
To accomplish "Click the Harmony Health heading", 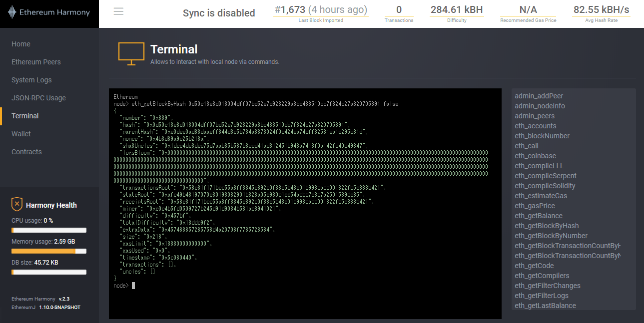I will point(51,205).
